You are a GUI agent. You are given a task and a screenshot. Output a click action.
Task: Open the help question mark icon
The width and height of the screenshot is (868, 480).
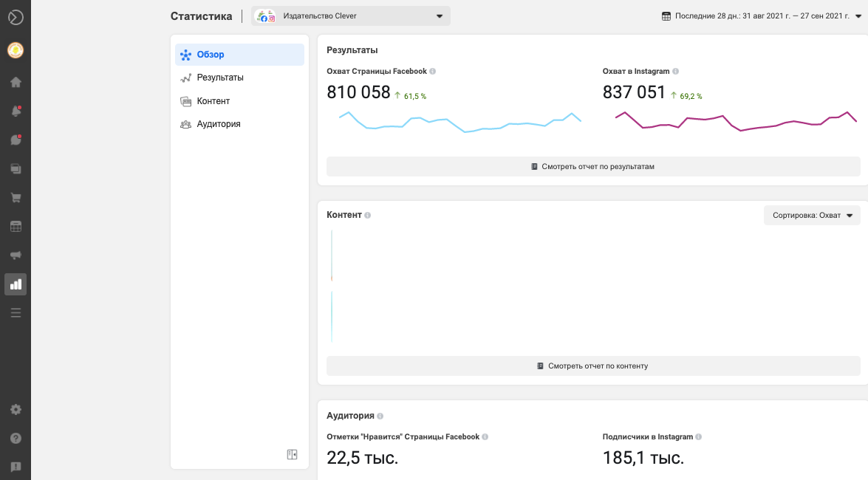[x=16, y=438]
